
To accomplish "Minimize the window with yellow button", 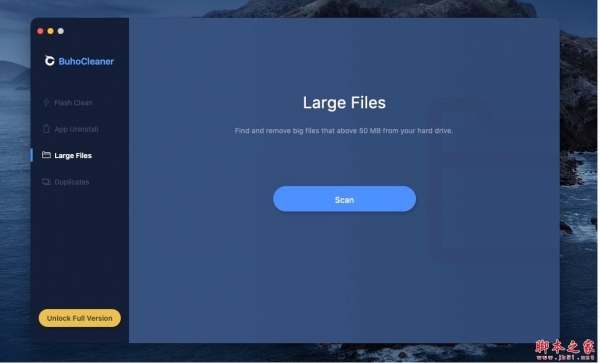I will click(51, 31).
